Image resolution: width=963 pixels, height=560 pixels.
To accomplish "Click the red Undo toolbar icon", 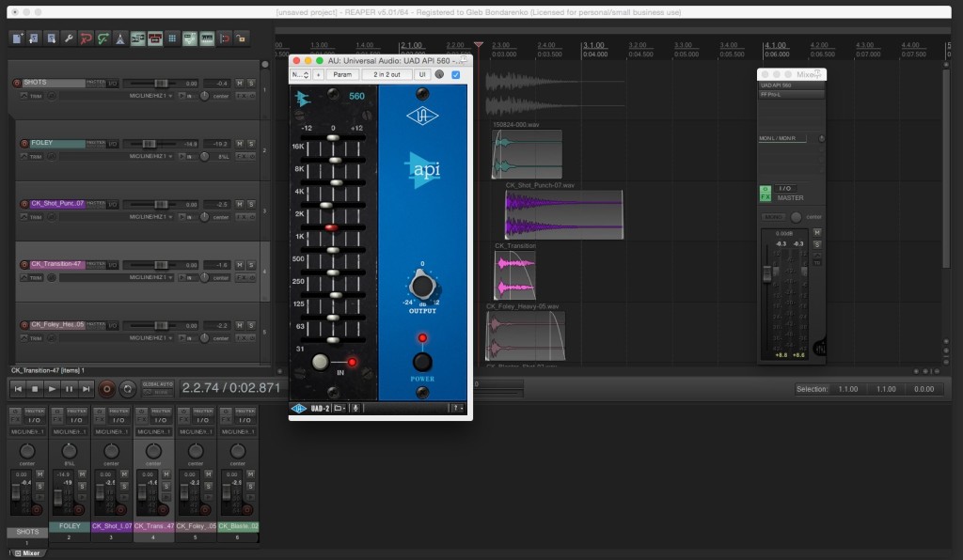I will point(86,39).
